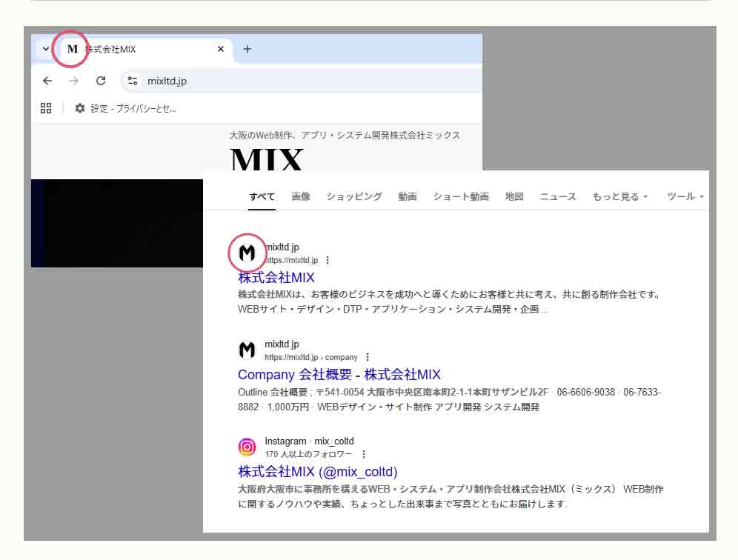Open Company 会社概要 - 株式会社MIX link
Screen dimensions: 738x560
(x=339, y=375)
